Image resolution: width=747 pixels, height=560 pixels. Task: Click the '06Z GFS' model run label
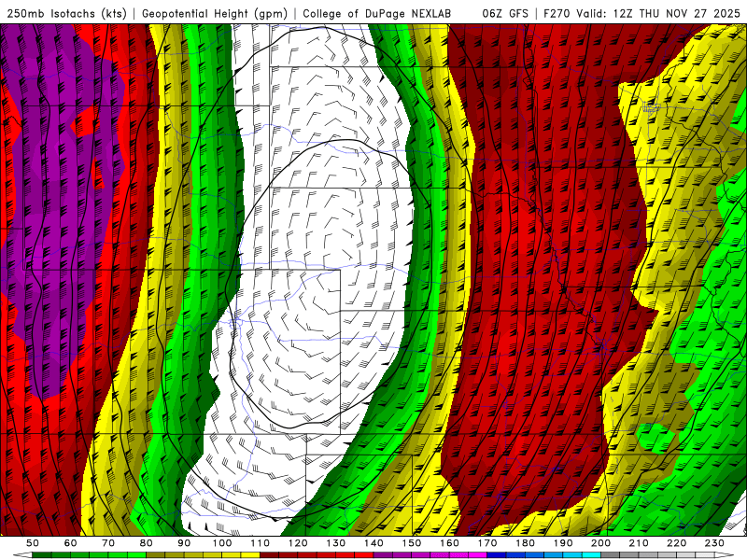(505, 13)
